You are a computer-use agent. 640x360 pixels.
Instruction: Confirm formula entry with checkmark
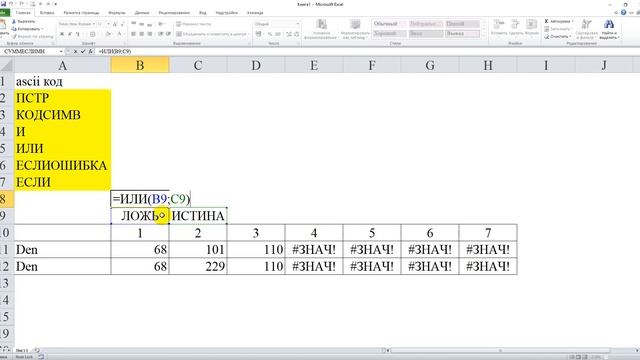pyautogui.click(x=83, y=51)
